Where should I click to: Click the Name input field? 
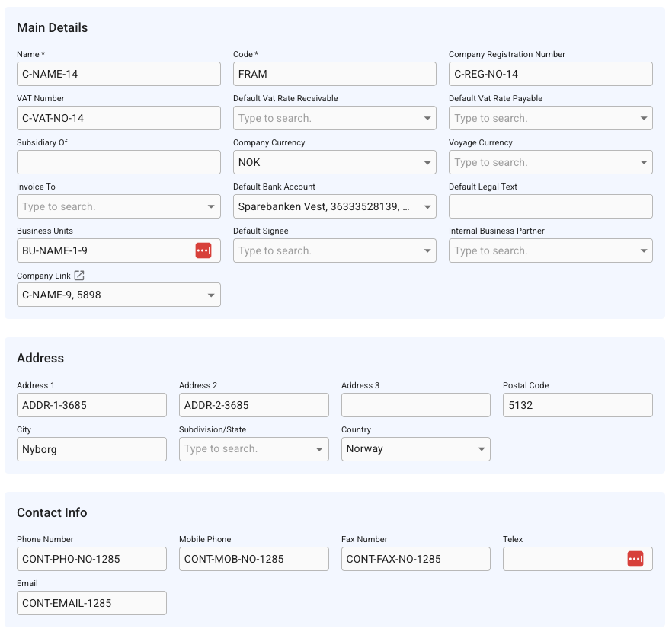(118, 74)
